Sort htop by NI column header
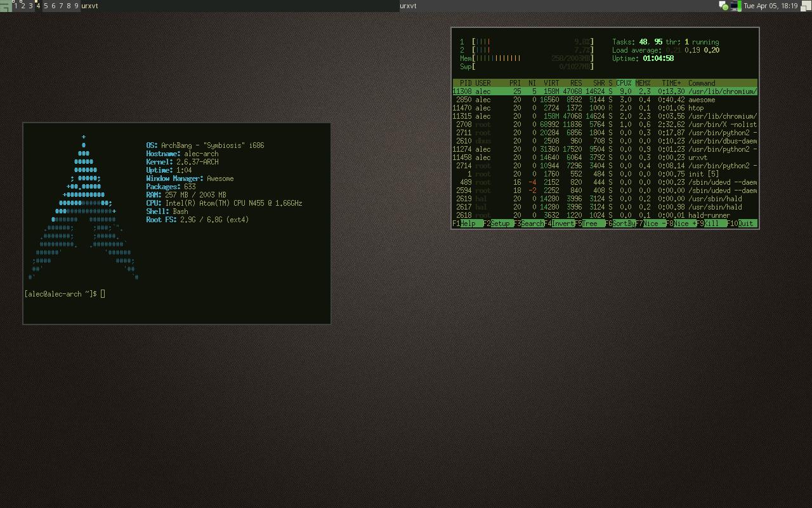Image resolution: width=812 pixels, height=508 pixels. click(x=532, y=83)
